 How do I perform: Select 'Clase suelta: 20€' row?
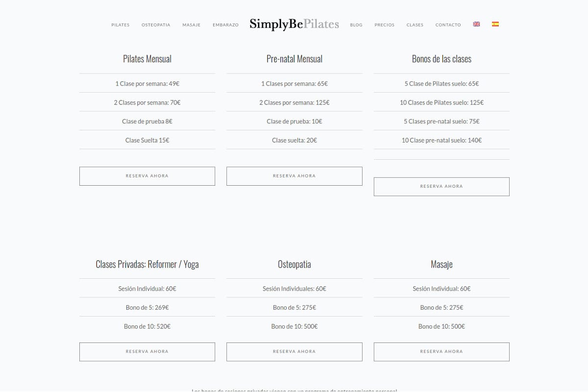click(294, 140)
